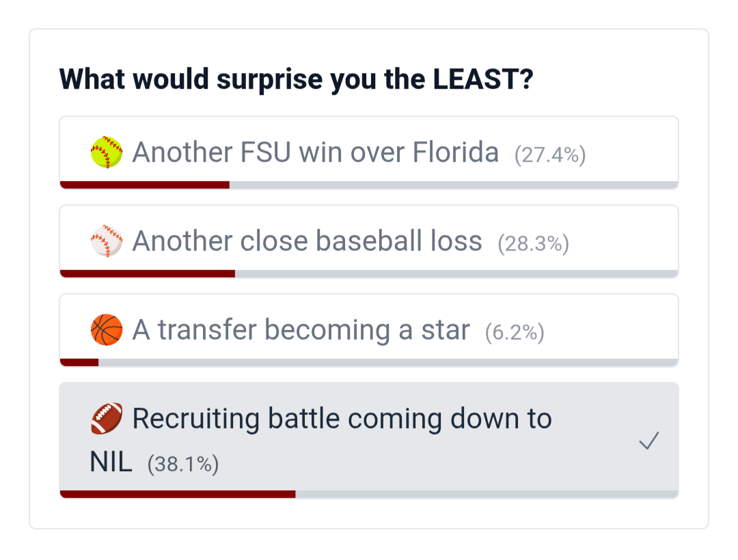Click the red bar under FSU win option
738x560 pixels.
(x=145, y=184)
